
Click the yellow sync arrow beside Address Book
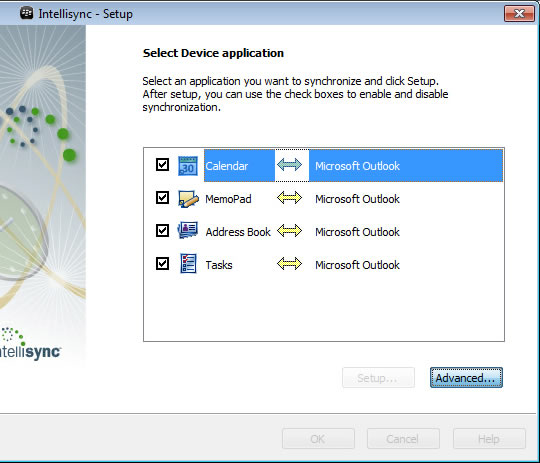289,231
